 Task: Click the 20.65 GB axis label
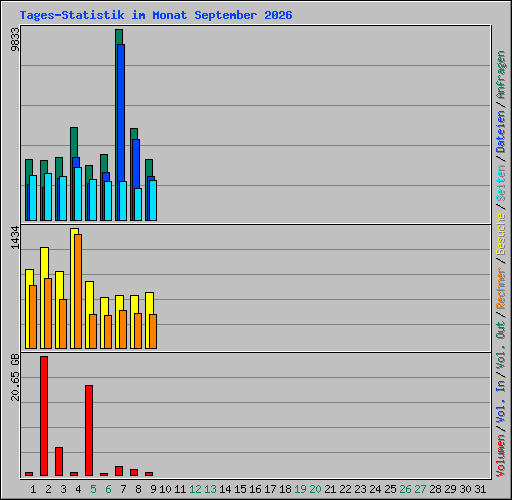(x=15, y=378)
